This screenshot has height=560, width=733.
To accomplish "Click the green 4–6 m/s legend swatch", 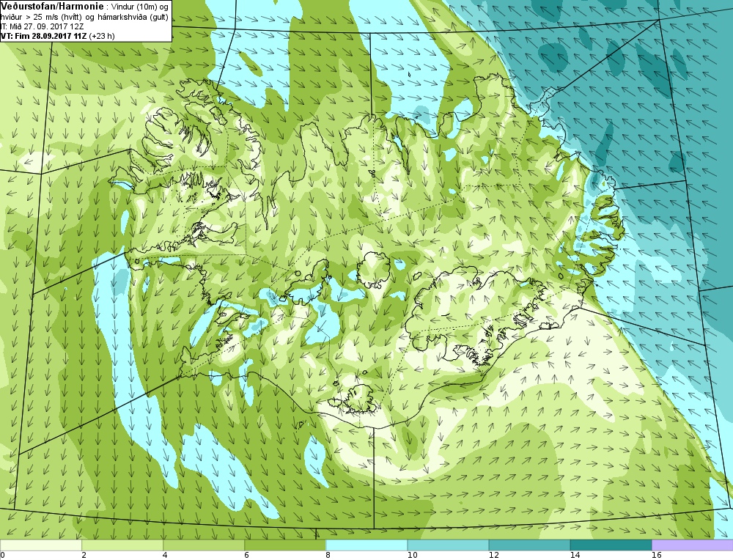I will [204, 545].
